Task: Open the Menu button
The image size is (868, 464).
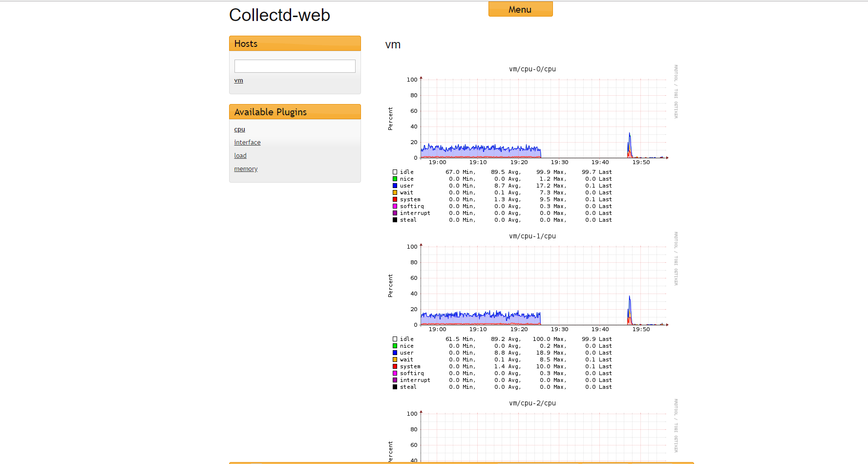Action: coord(520,9)
